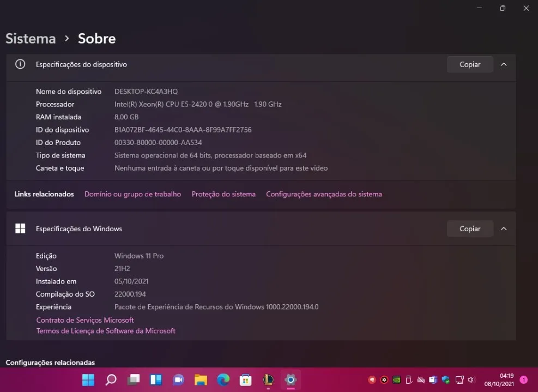Open Task View on the taskbar
The height and width of the screenshot is (392, 538).
pyautogui.click(x=134, y=379)
